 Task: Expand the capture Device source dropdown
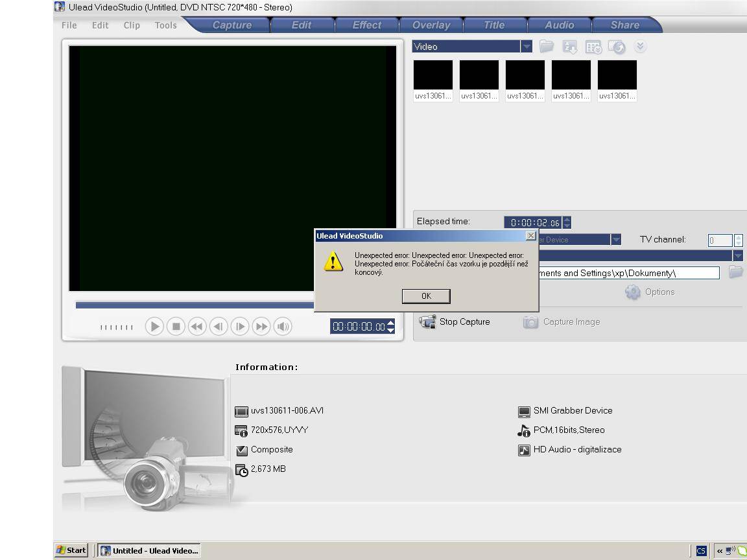click(616, 240)
